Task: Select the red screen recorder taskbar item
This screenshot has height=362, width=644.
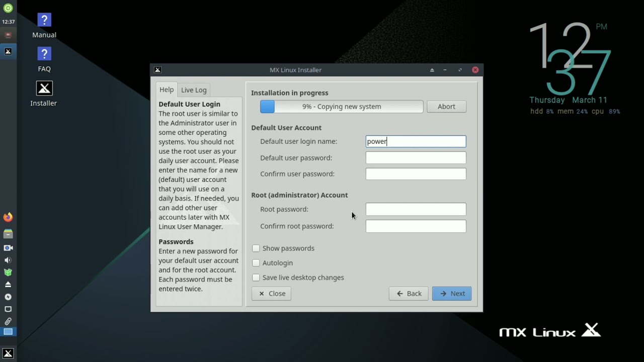Action: click(x=8, y=35)
